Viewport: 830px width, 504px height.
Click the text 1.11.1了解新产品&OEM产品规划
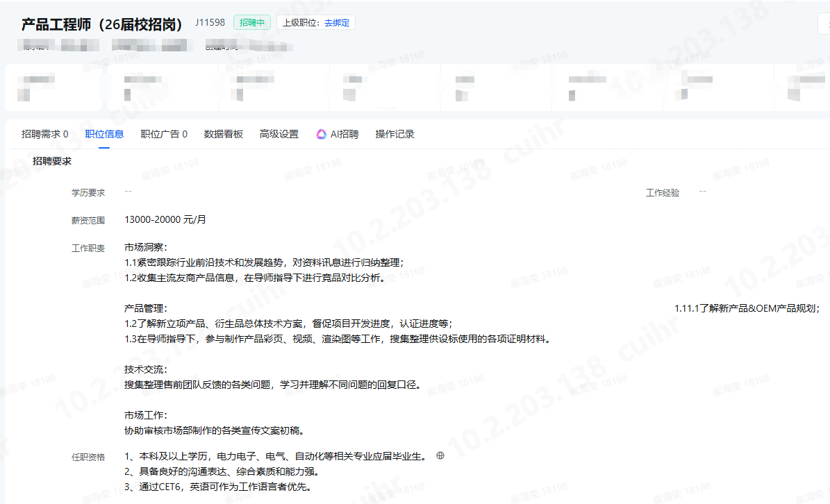[747, 308]
